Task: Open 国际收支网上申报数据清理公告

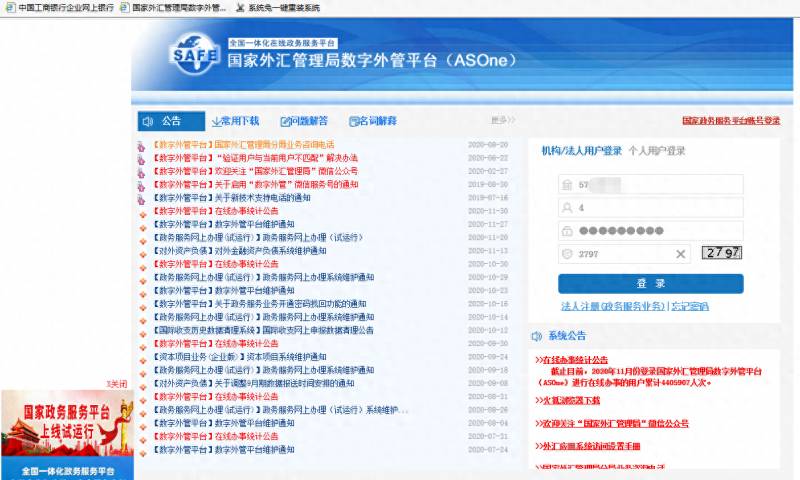Action: pos(263,331)
